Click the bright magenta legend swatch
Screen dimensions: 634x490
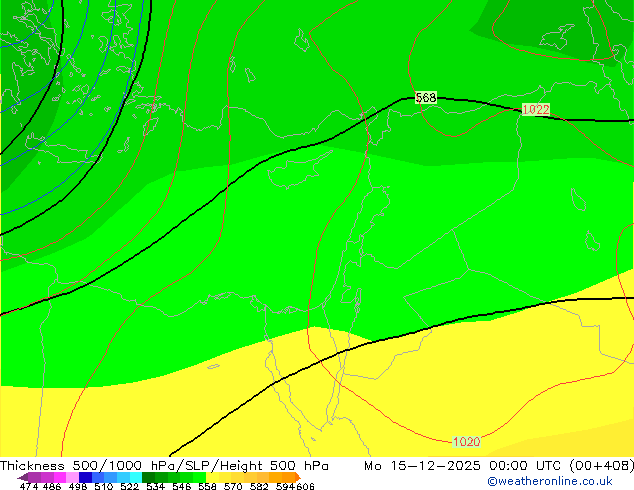coord(60,477)
